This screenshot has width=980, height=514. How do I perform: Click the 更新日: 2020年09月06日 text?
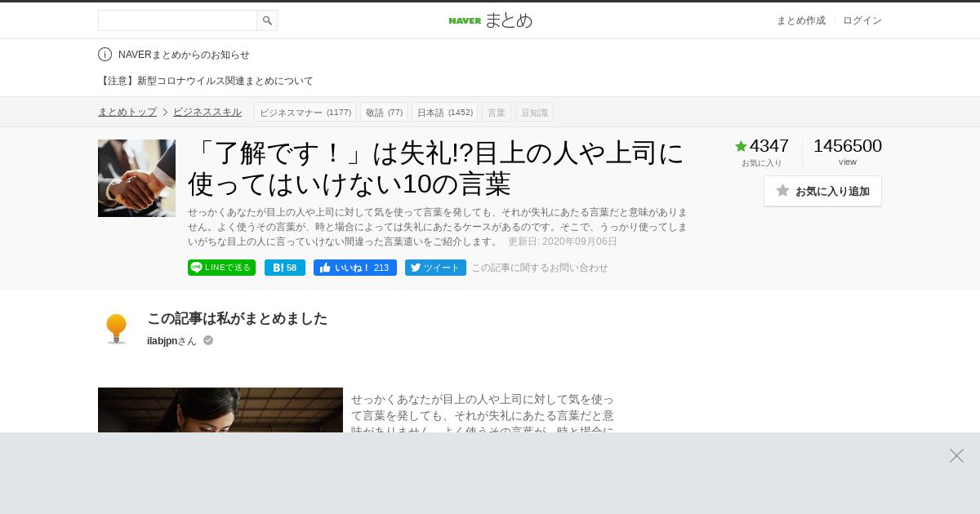[x=563, y=241]
